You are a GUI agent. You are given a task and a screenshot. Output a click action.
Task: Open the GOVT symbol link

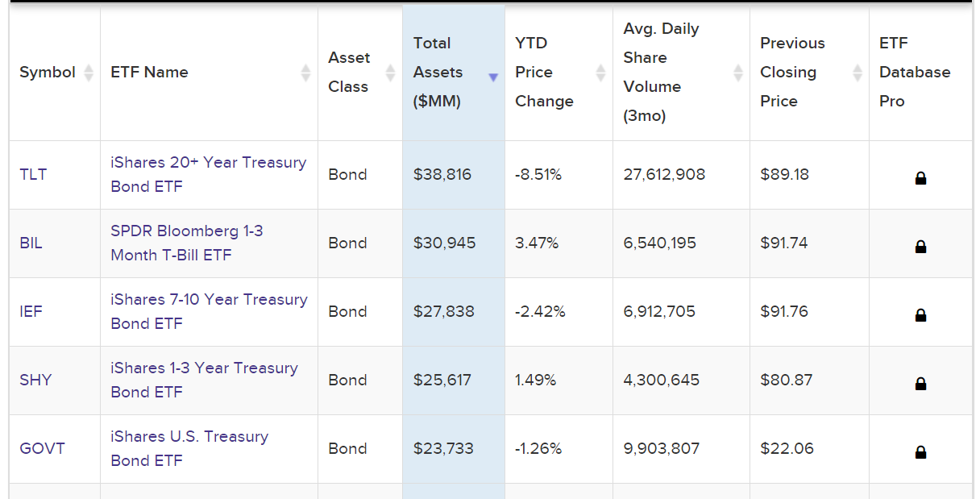42,448
